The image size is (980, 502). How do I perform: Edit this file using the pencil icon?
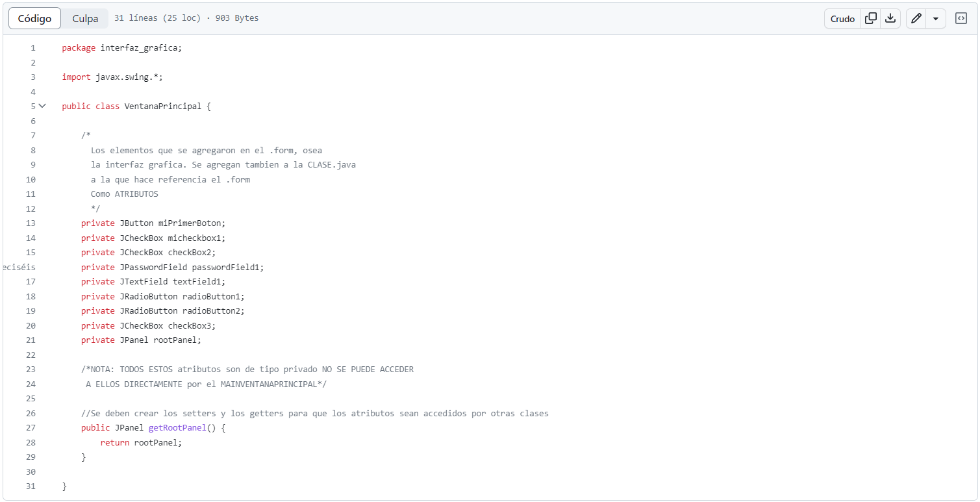coord(916,18)
